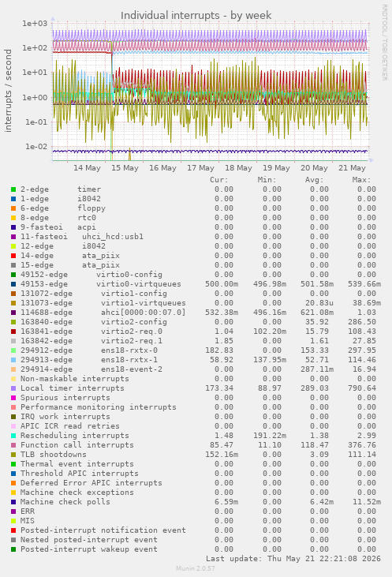Click the Cur: column header

(x=219, y=180)
